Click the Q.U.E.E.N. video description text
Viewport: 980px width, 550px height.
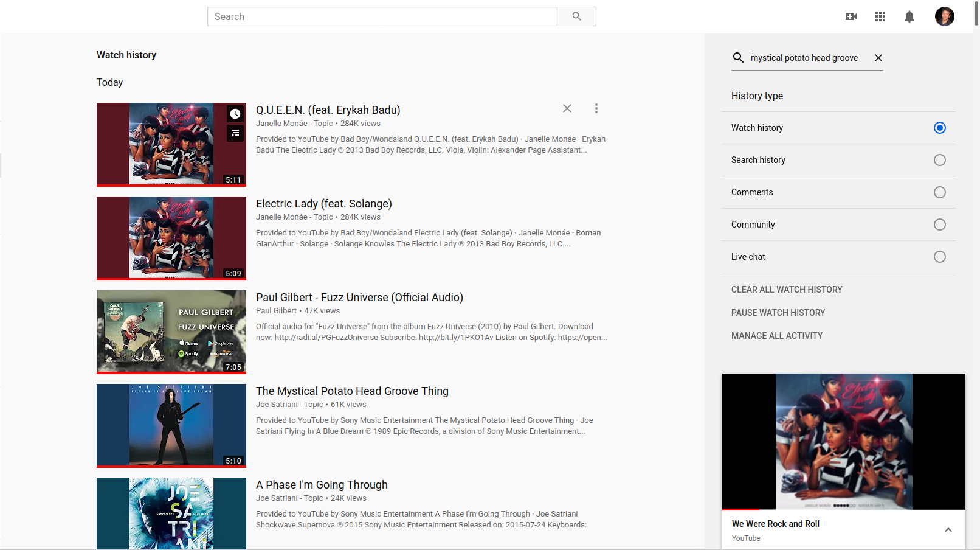(430, 145)
